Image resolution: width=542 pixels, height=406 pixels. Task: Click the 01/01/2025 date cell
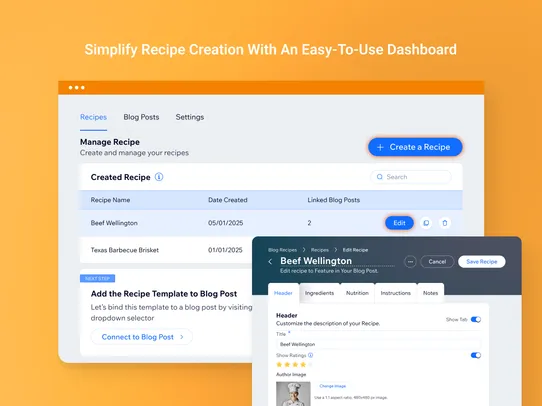(225, 250)
